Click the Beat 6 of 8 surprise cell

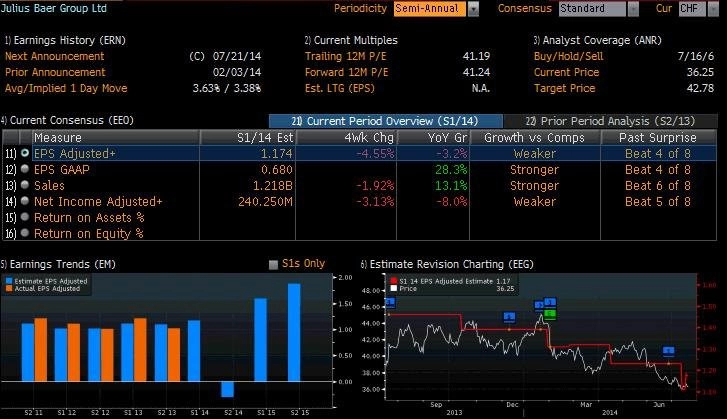(658, 185)
